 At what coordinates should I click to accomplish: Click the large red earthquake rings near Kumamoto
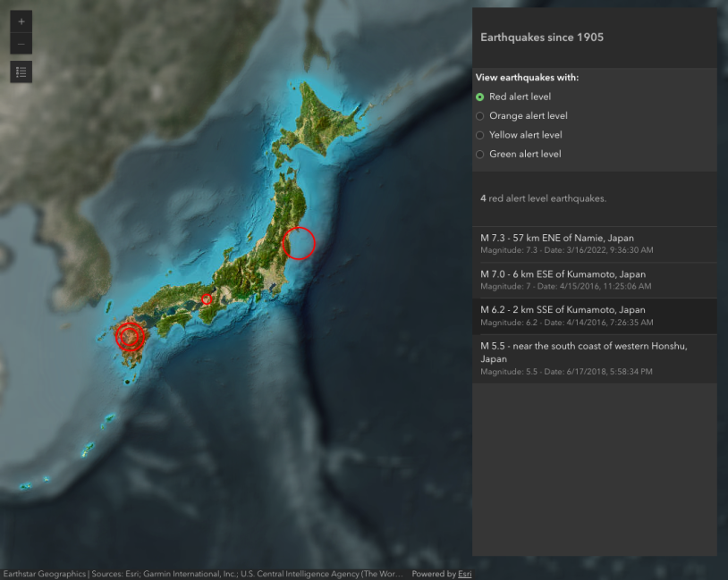point(128,337)
